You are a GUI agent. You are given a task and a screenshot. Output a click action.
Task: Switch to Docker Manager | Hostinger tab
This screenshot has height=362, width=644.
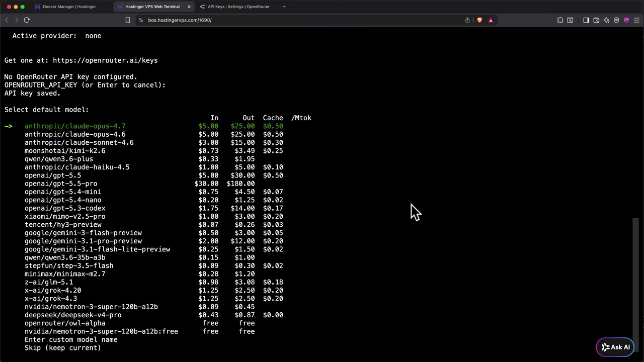point(69,7)
